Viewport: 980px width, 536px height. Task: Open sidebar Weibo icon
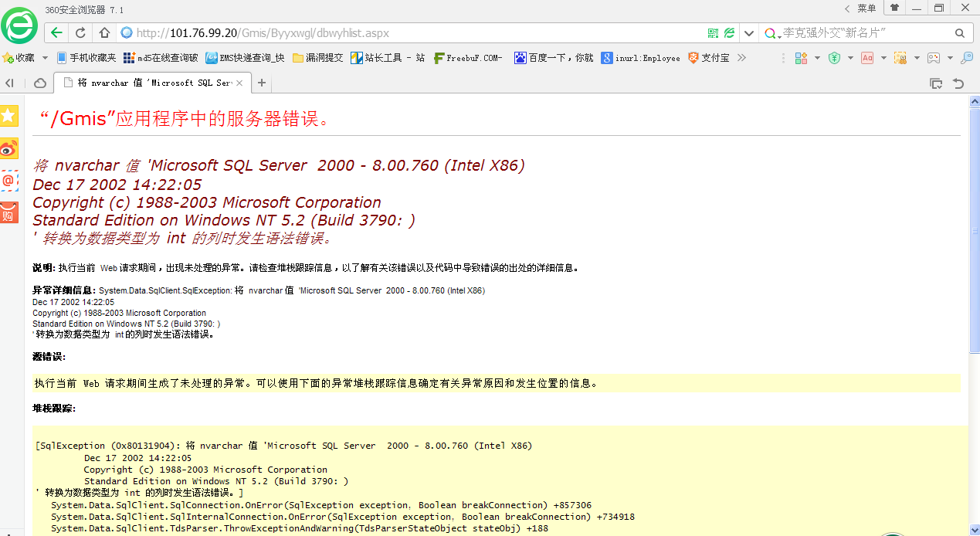tap(9, 149)
